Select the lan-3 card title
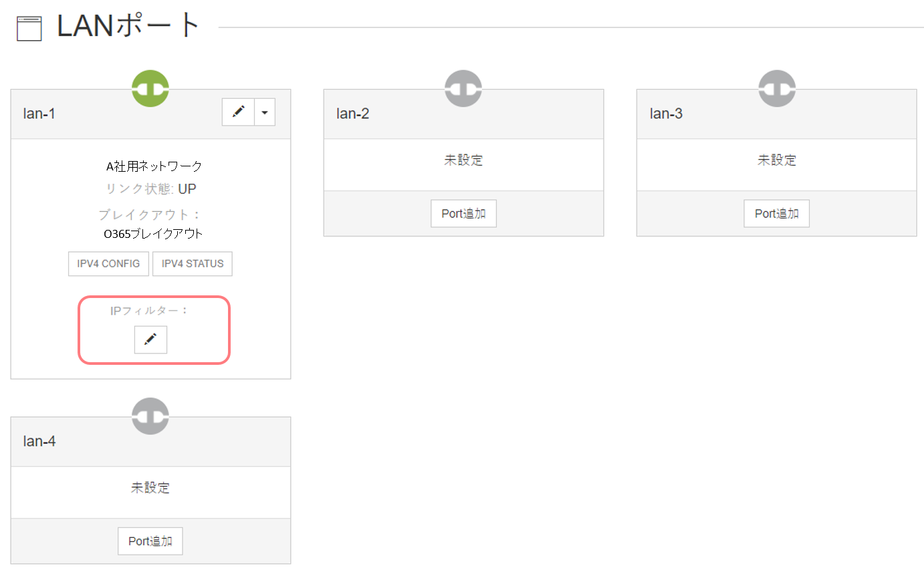924x574 pixels. click(666, 114)
